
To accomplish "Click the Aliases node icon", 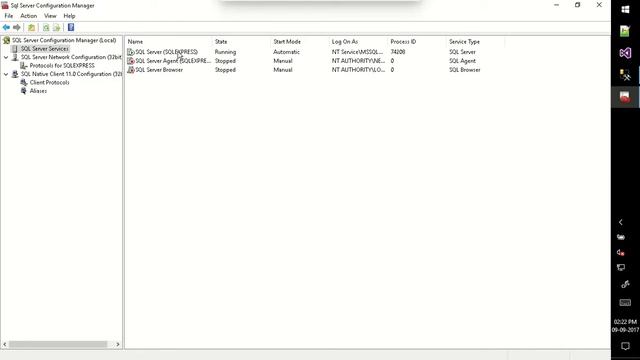I will click(24, 91).
